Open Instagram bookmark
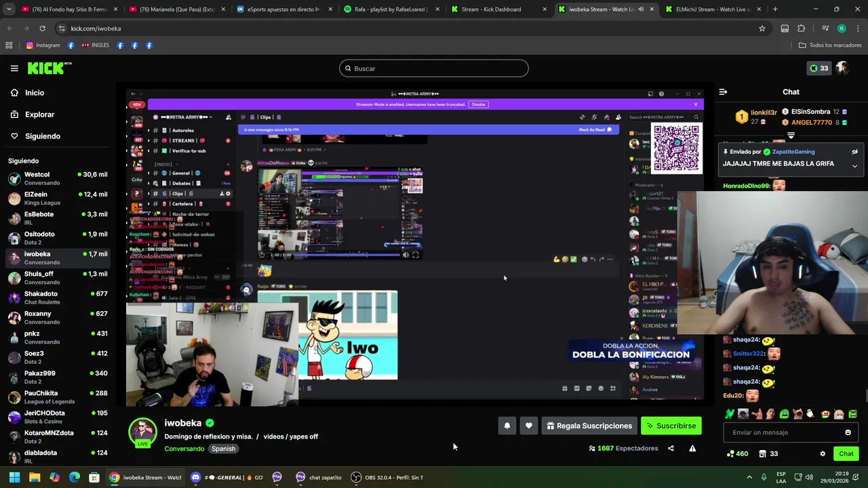This screenshot has width=868, height=488. [x=43, y=45]
